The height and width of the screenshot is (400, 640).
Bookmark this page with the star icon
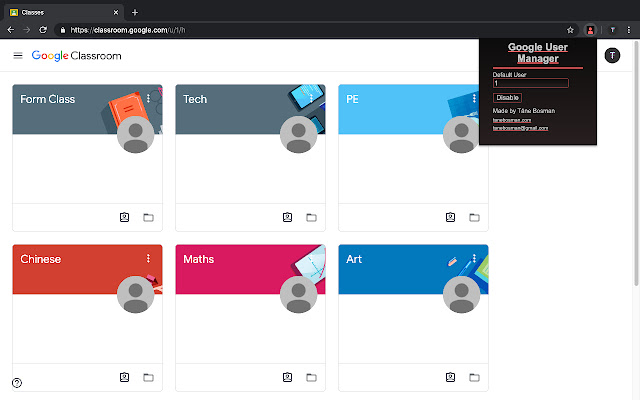click(571, 31)
